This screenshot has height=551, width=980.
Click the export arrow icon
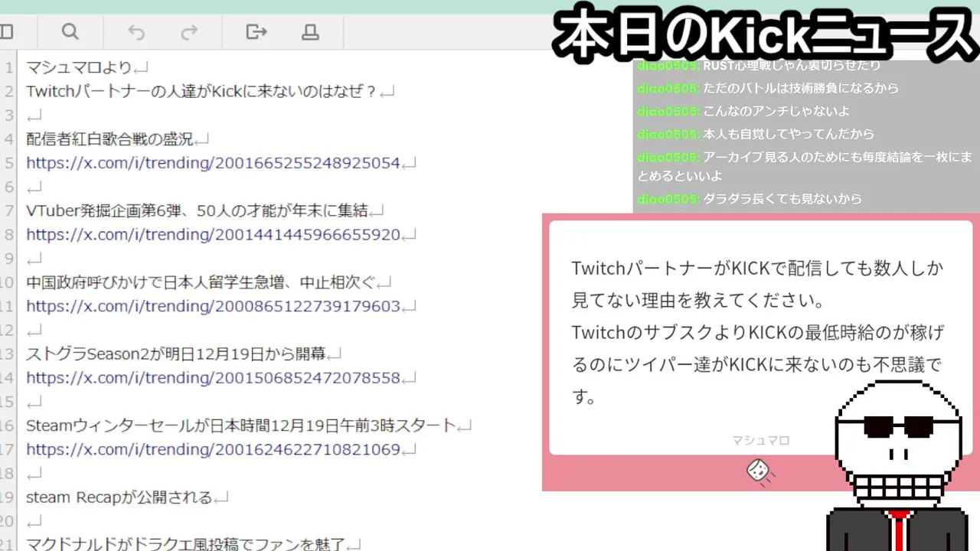[x=256, y=31]
